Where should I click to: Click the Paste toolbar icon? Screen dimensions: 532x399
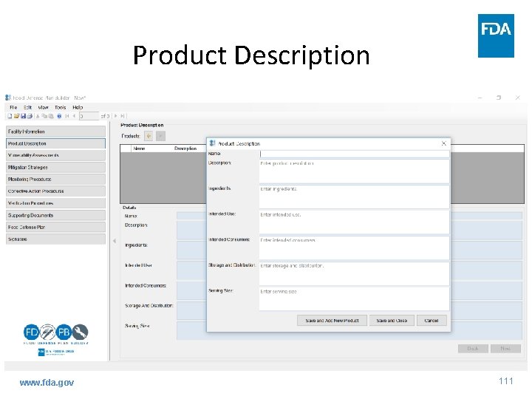(51, 116)
